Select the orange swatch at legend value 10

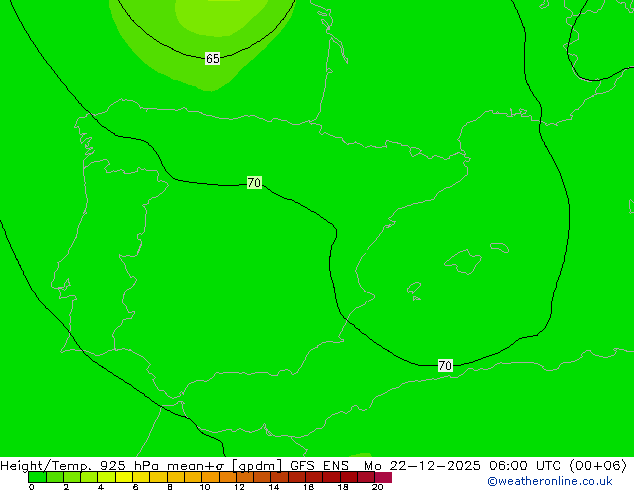click(210, 477)
